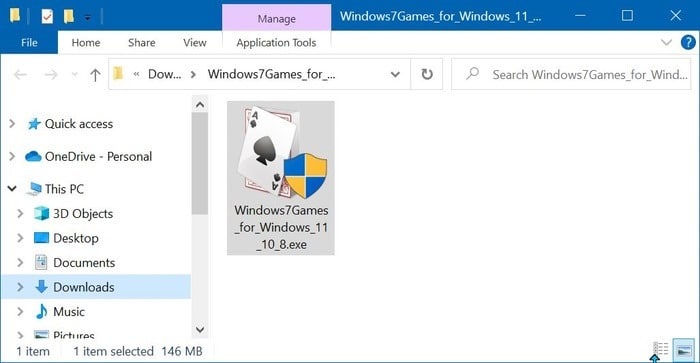
Task: Select the View ribbon tab
Action: click(195, 42)
